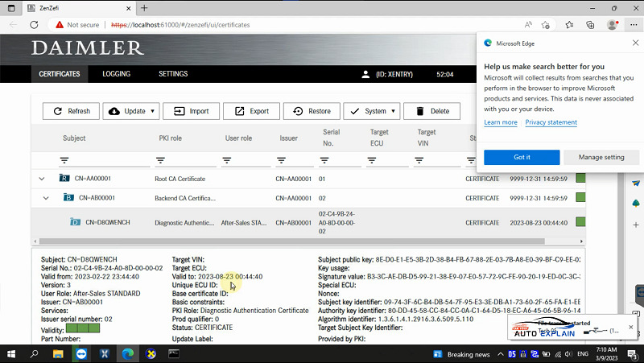
Task: Click the Restore button
Action: click(x=312, y=111)
